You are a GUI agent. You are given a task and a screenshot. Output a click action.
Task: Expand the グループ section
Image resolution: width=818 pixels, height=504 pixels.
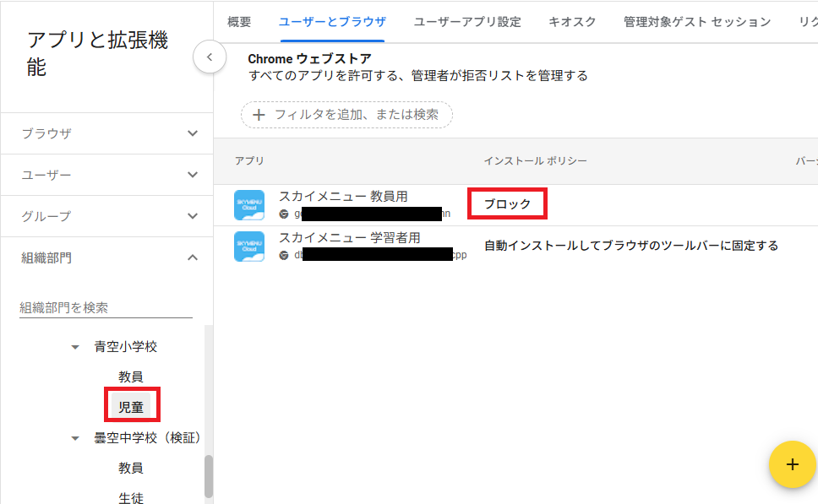pyautogui.click(x=193, y=216)
